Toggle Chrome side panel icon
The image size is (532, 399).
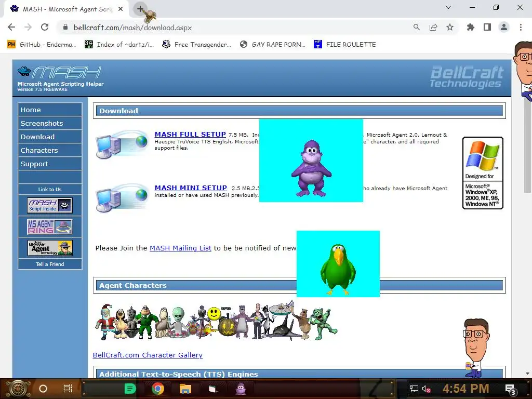487,27
